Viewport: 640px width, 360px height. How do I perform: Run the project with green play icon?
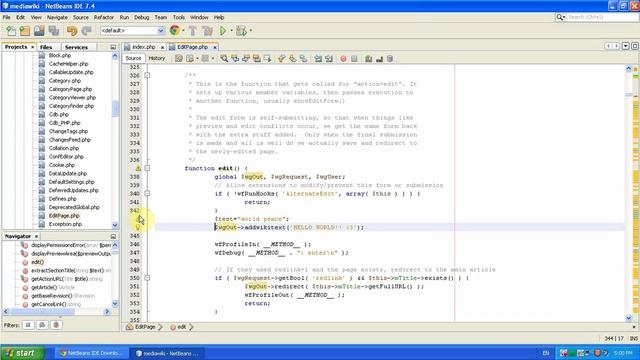(x=223, y=31)
